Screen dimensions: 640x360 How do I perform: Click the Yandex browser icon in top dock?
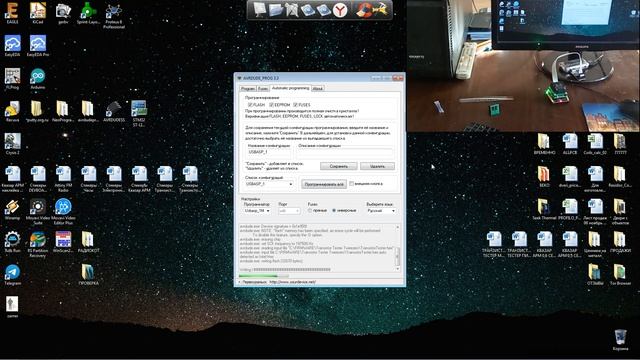tap(340, 10)
